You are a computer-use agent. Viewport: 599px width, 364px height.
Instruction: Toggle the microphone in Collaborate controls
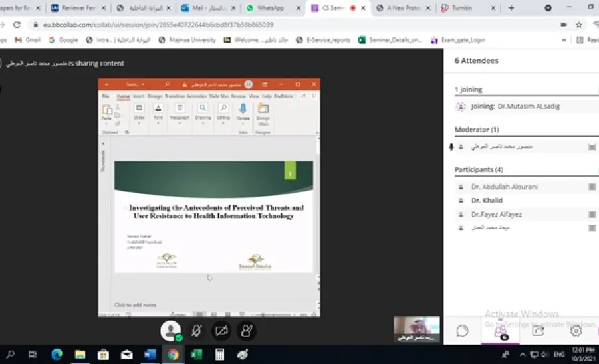[x=196, y=331]
